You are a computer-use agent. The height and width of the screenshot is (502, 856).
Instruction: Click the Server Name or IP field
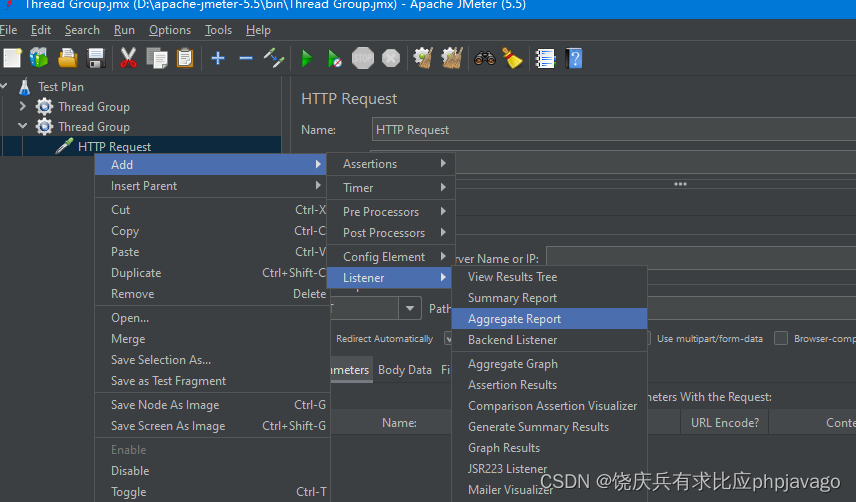[701, 258]
